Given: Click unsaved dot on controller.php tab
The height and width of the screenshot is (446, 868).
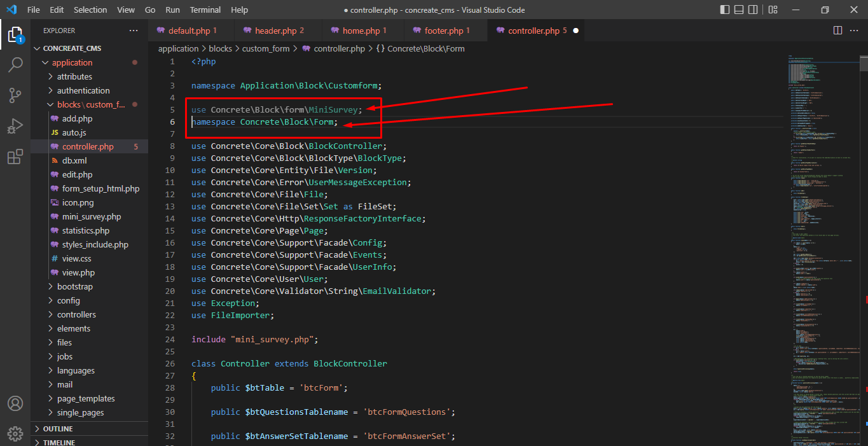Looking at the screenshot, I should [x=575, y=31].
